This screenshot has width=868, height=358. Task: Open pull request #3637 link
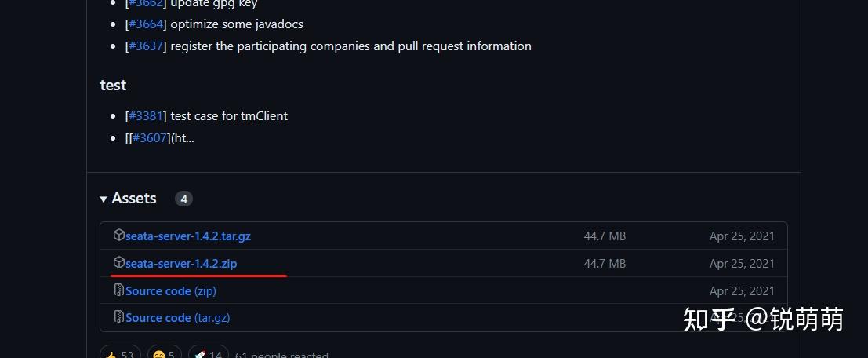click(146, 46)
